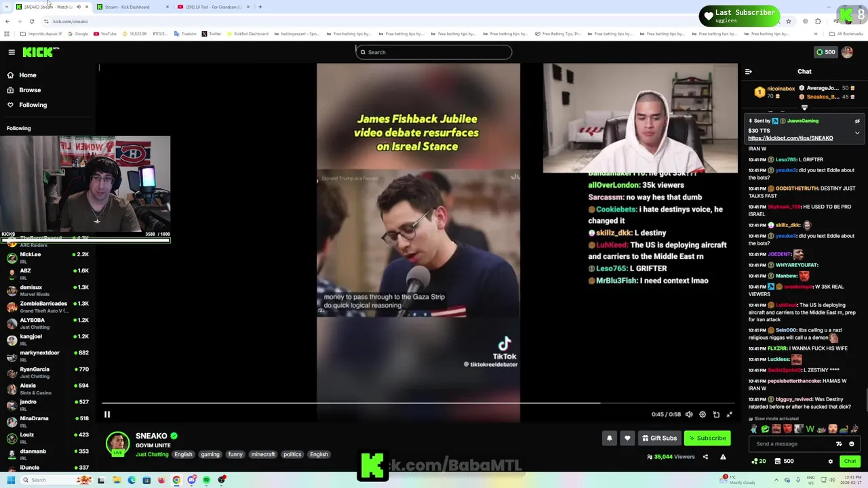Click the green Subscribe button
The width and height of the screenshot is (868, 488).
pos(707,438)
